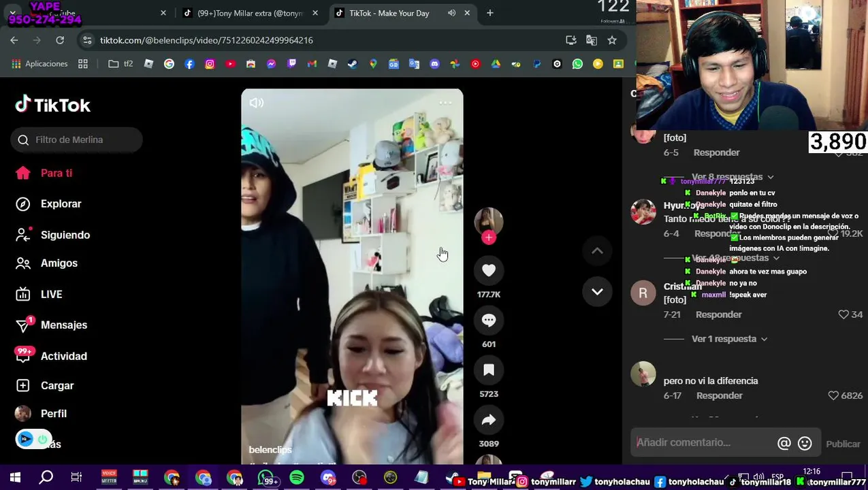Bookmark this page with star icon
Image resolution: width=868 pixels, height=490 pixels.
point(612,40)
